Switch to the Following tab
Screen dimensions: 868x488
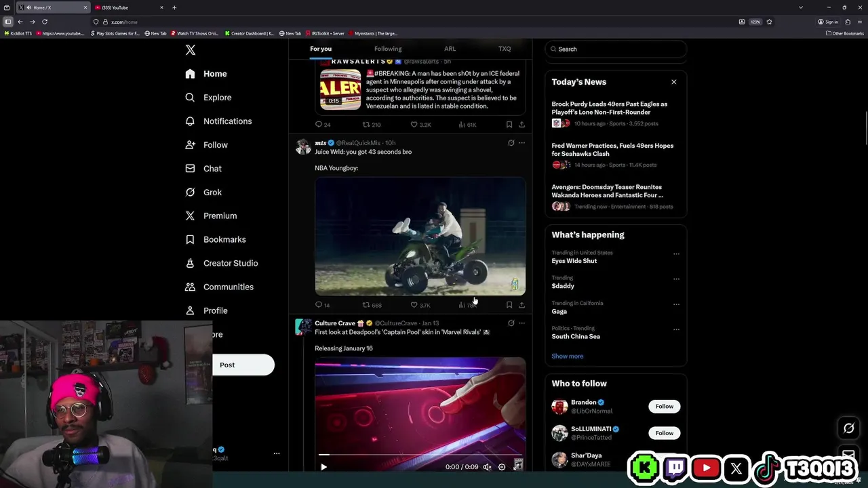388,49
